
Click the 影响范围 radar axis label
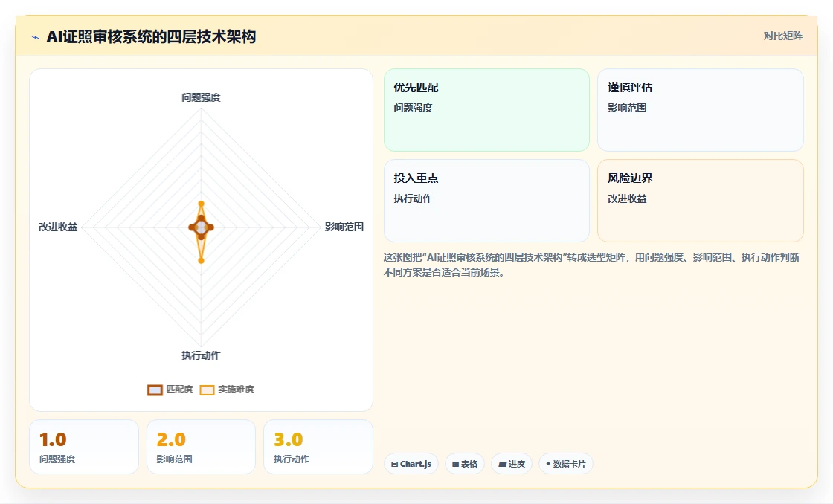click(x=344, y=227)
